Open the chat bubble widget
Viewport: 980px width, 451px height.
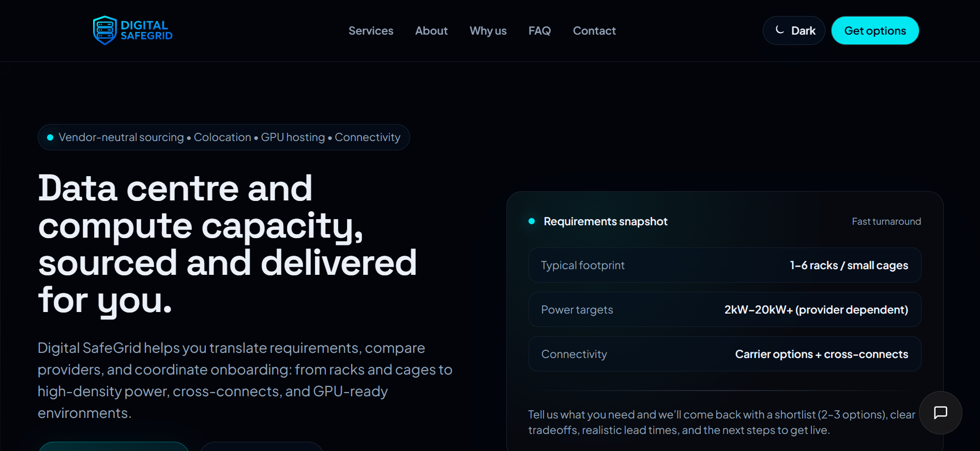[940, 412]
